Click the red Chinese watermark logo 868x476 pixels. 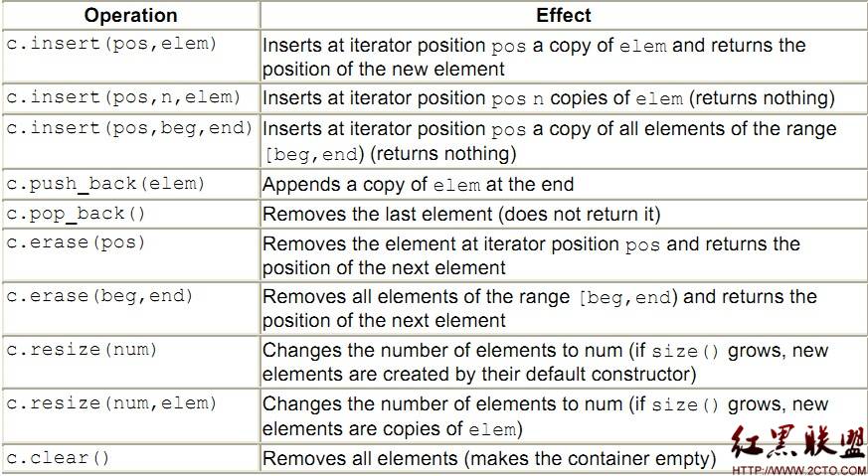[x=797, y=443]
